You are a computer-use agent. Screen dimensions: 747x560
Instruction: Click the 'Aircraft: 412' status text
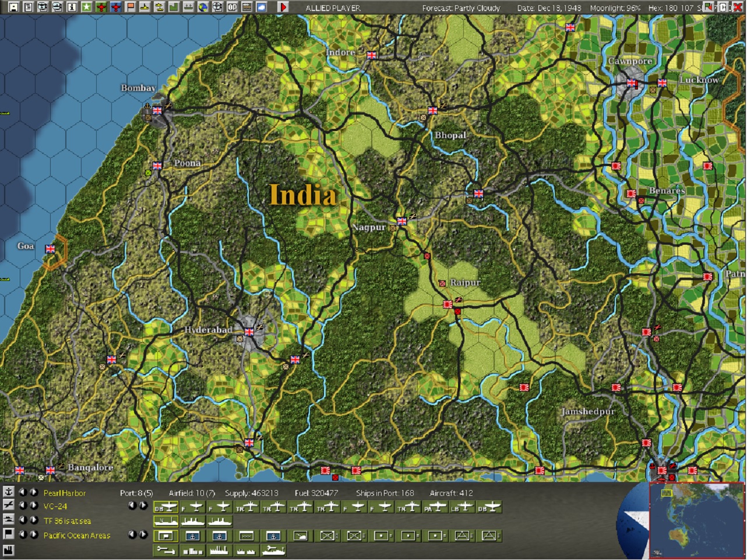(451, 493)
